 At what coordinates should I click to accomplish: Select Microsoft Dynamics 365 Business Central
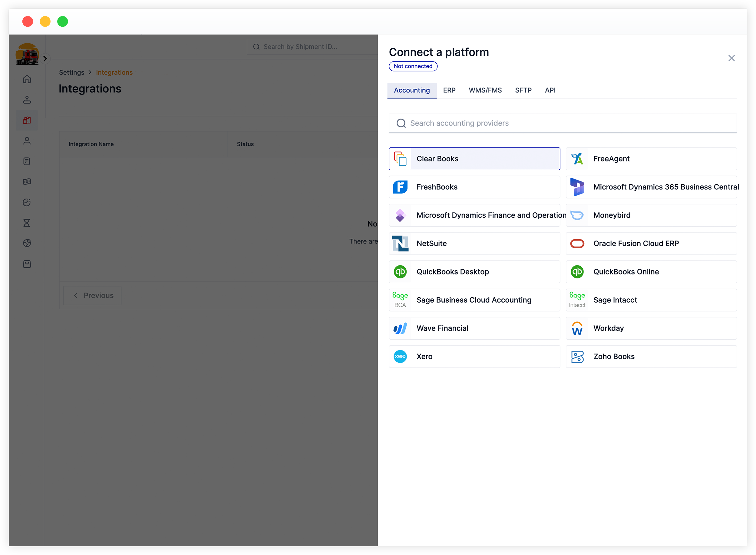point(651,187)
